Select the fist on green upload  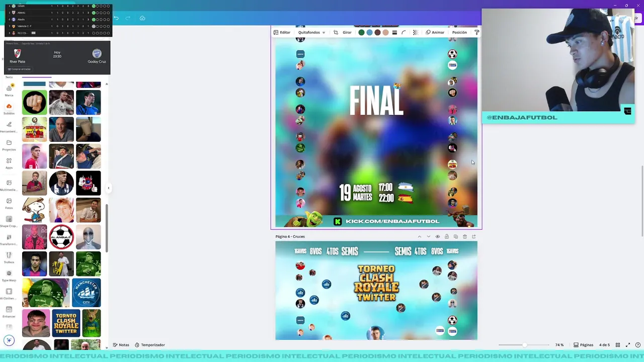click(x=34, y=103)
